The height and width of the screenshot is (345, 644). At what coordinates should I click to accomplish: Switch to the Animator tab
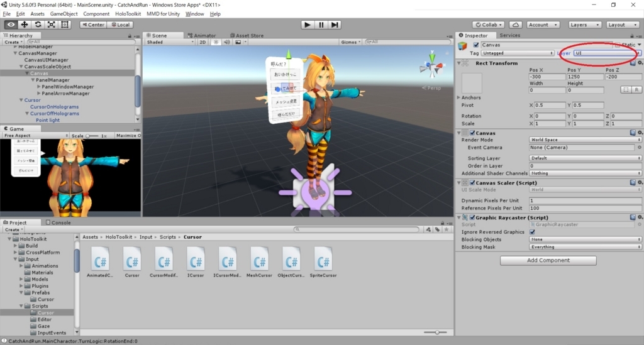coord(202,35)
